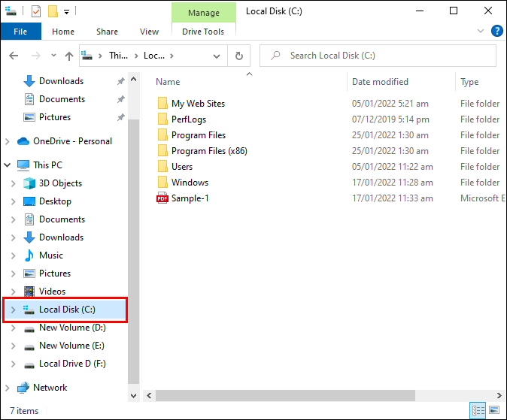The height and width of the screenshot is (420, 507).
Task: Open the address bar history dropdown
Action: pyautogui.click(x=217, y=56)
